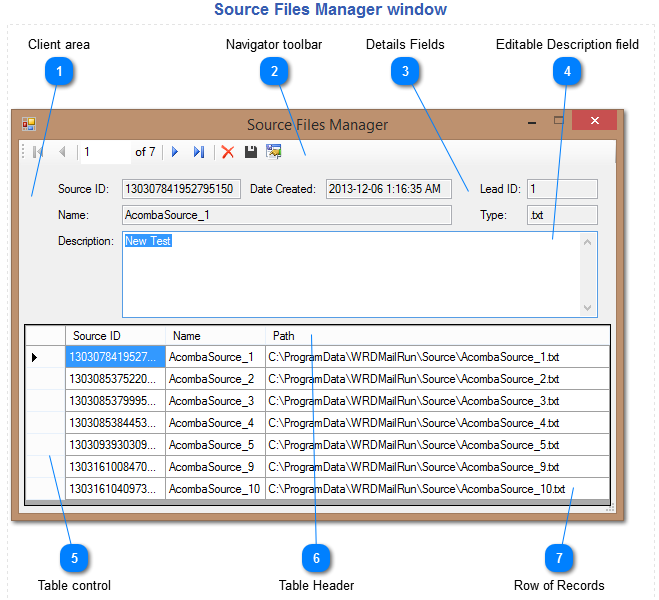This screenshot has width=659, height=600.
Task: Select cell 1303161008470...
Action: pos(116,467)
